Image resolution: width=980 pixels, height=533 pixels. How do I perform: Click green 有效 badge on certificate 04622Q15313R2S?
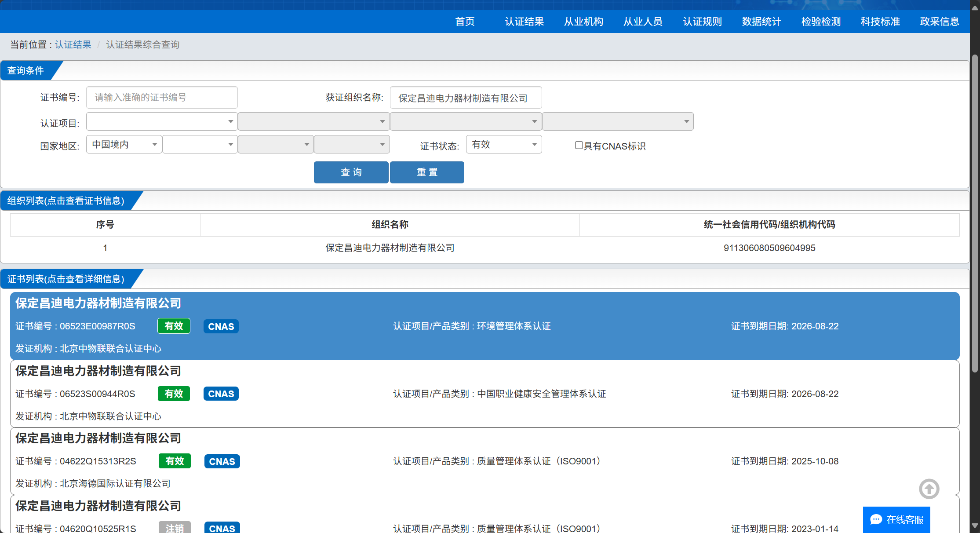[175, 461]
